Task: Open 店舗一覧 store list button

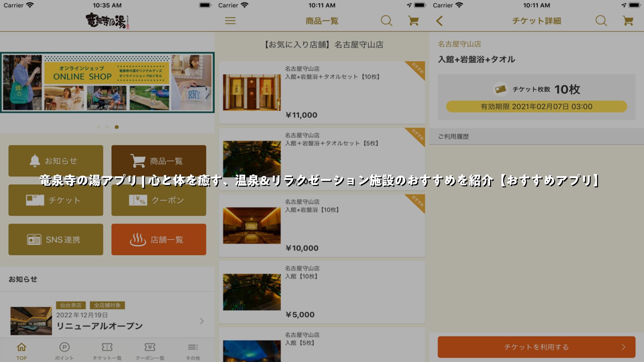Action: pos(159,239)
